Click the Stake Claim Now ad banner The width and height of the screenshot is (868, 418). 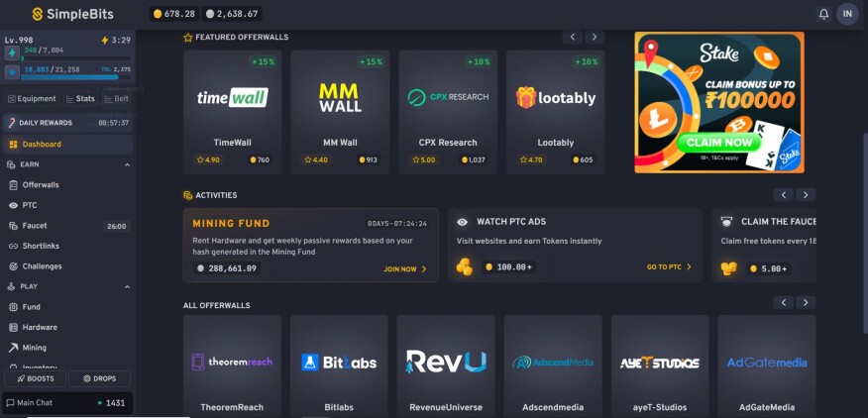tap(719, 102)
